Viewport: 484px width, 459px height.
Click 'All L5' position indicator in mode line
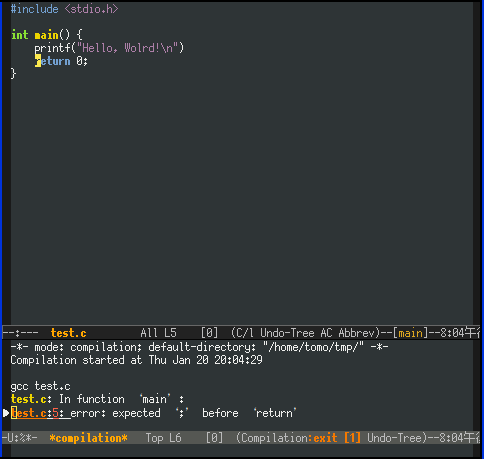tap(158, 333)
